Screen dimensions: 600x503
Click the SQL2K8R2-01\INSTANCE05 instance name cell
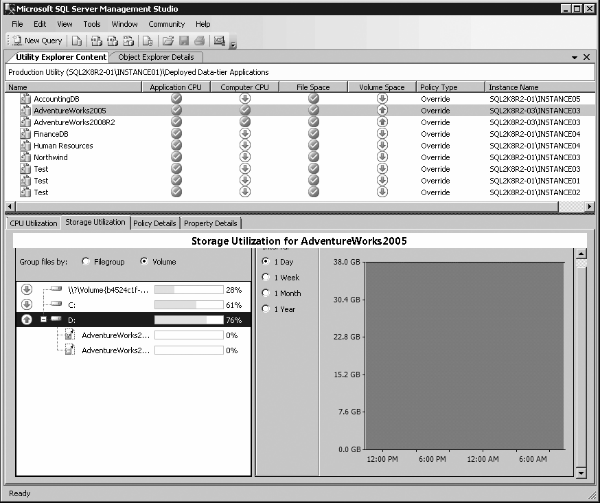coord(535,99)
